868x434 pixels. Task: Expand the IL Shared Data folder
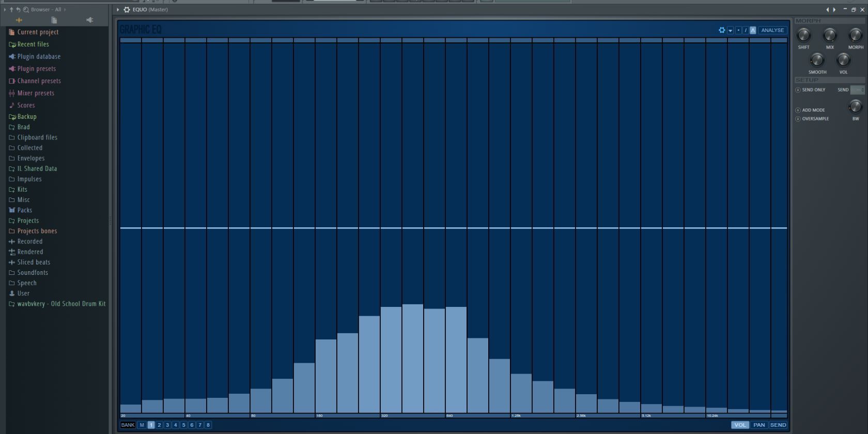pos(33,169)
